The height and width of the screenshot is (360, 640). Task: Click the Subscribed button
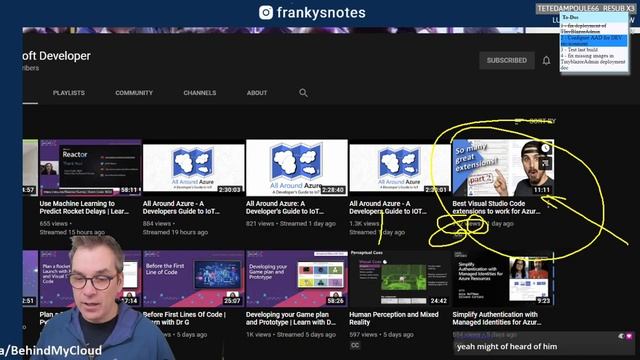507,60
